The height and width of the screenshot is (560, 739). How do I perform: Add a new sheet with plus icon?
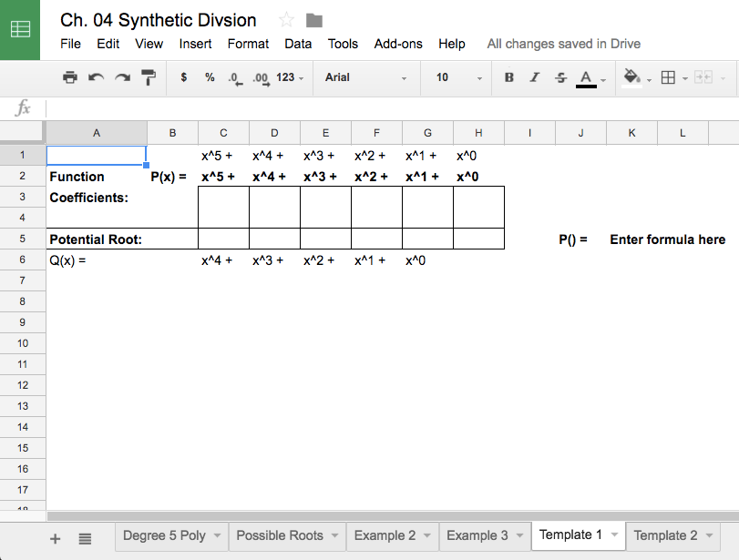tap(56, 539)
